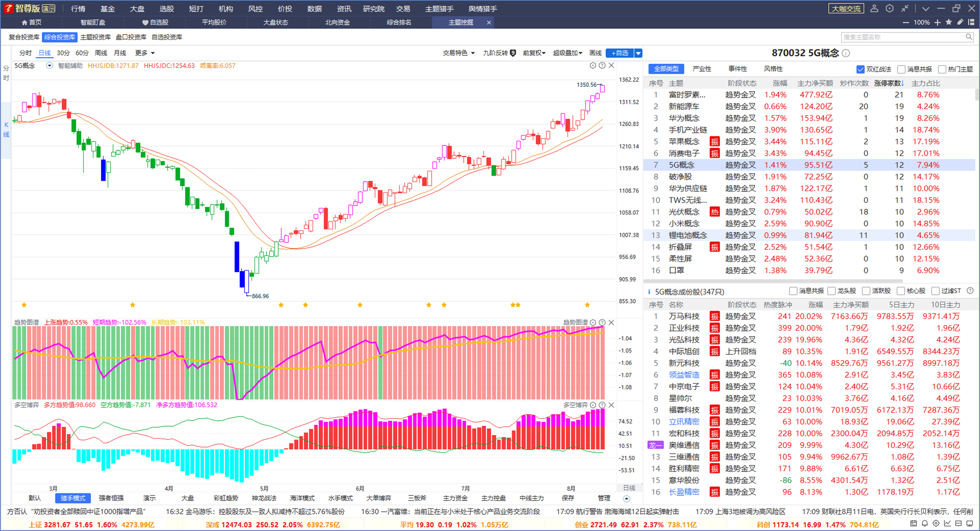Viewport: 980px width, 531px height.
Task: Select the 产业性 theme type tab
Action: tap(702, 69)
